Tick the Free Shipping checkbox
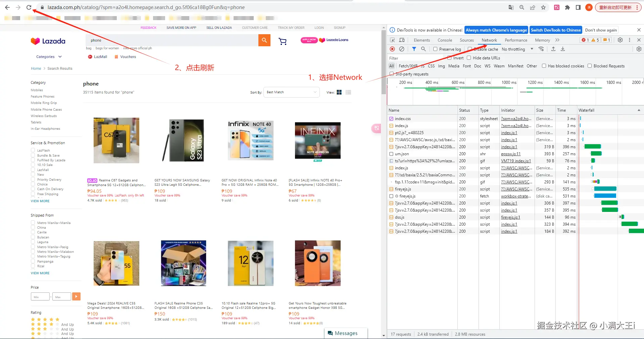Viewport: 644px width, 339px height. pos(33,194)
